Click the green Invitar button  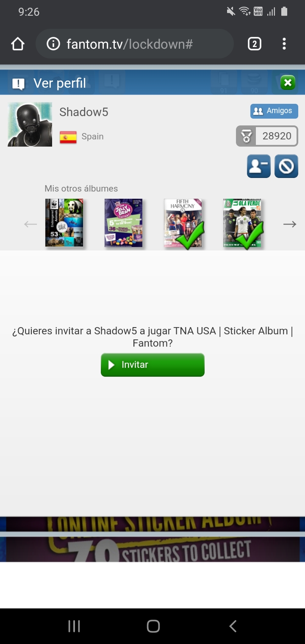[152, 365]
